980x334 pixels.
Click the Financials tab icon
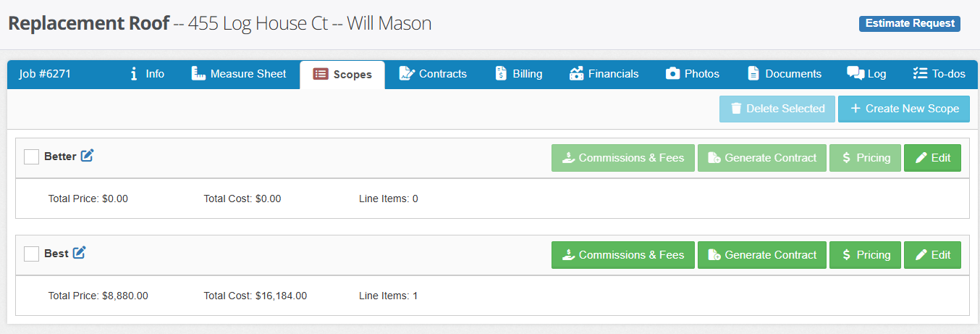point(576,74)
